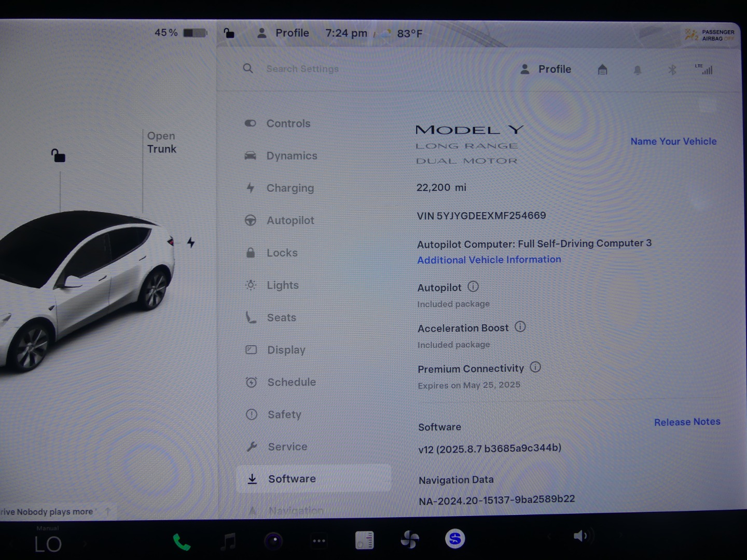
Task: Open notifications bell icon
Action: point(638,70)
